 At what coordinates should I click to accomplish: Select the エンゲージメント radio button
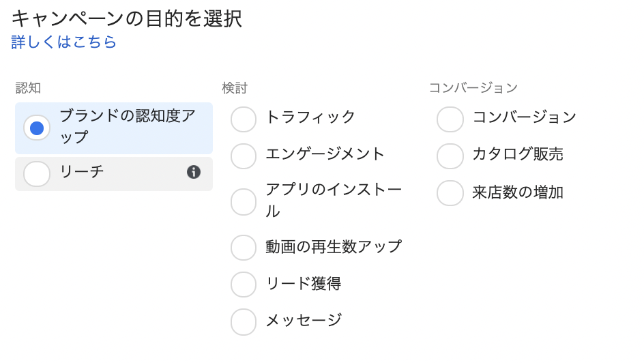244,156
